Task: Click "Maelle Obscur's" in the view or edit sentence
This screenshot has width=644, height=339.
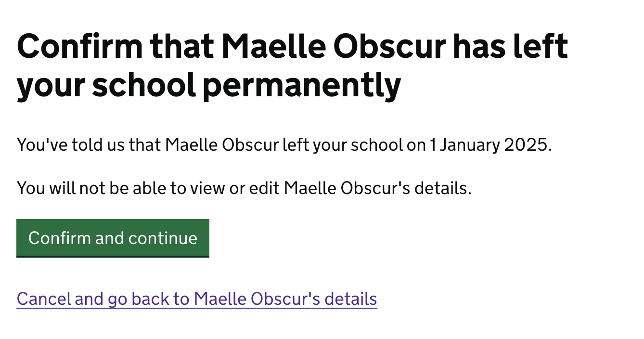Action: tap(347, 188)
